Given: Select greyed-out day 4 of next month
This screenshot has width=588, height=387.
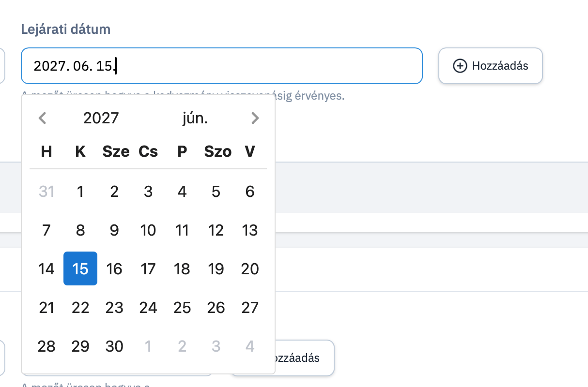Looking at the screenshot, I should (250, 346).
